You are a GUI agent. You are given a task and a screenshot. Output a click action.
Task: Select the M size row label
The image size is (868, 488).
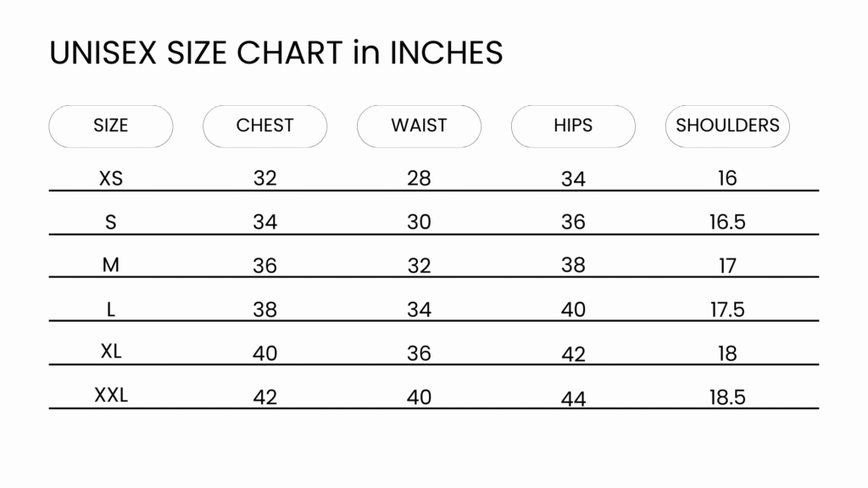point(111,266)
